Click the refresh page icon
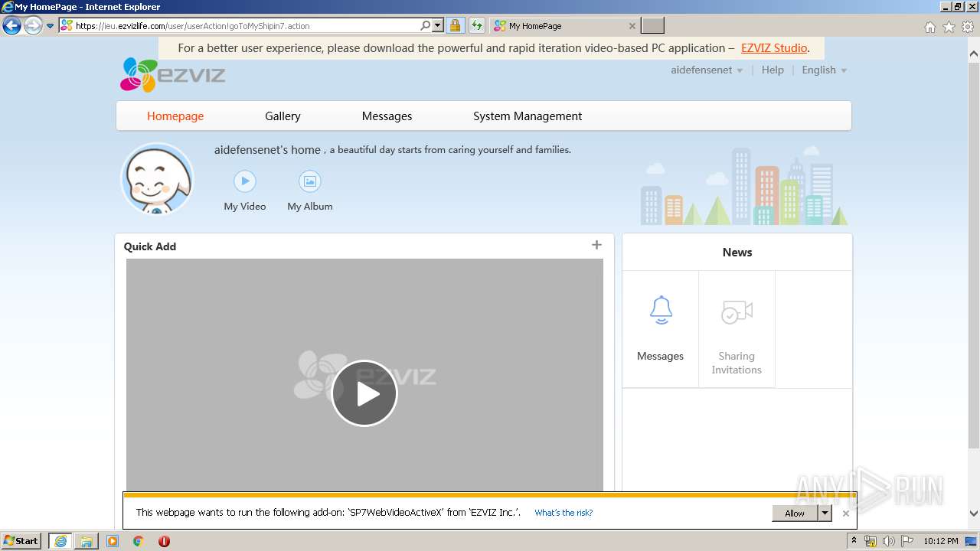The width and height of the screenshot is (980, 551). click(x=477, y=25)
